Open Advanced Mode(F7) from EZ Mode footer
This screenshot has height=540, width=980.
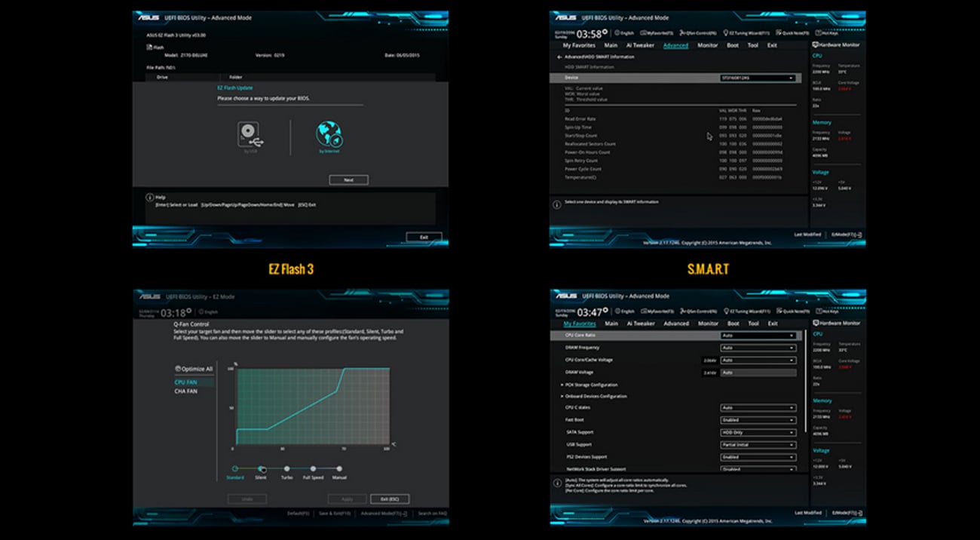tap(384, 514)
